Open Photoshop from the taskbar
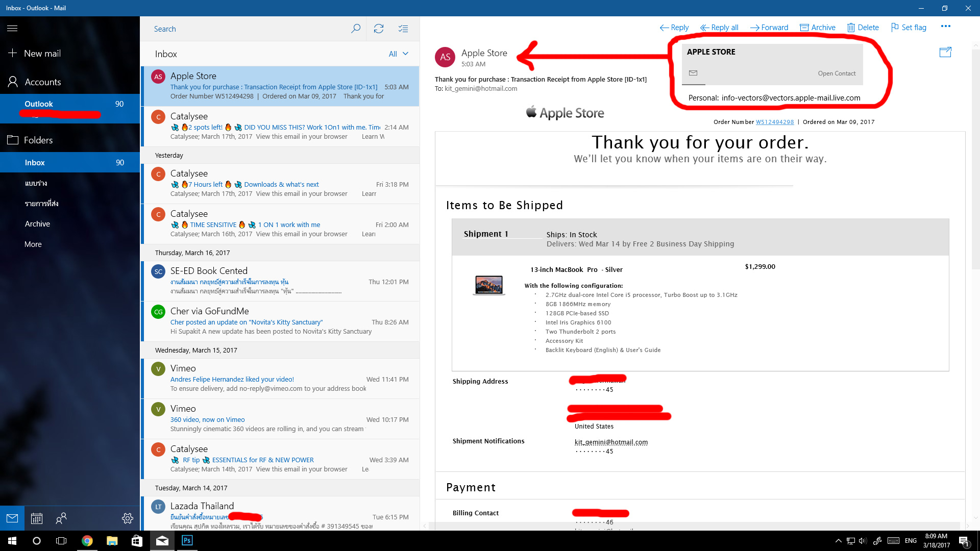The height and width of the screenshot is (551, 980). pyautogui.click(x=187, y=540)
